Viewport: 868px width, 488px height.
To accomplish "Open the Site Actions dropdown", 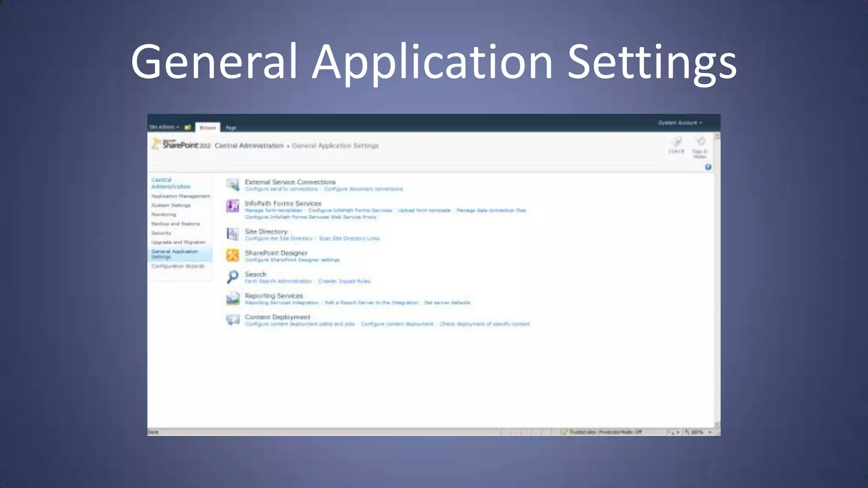I will coord(164,127).
